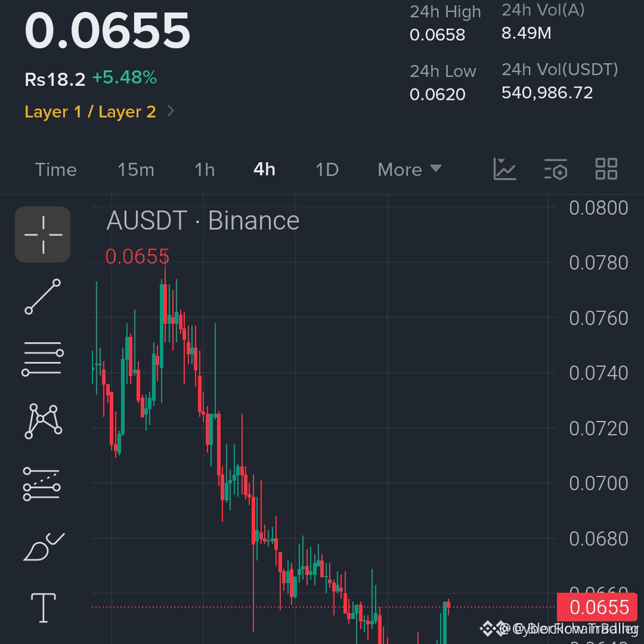Screen dimensions: 644x644
Task: Expand the More intervals dropdown
Action: tap(410, 169)
